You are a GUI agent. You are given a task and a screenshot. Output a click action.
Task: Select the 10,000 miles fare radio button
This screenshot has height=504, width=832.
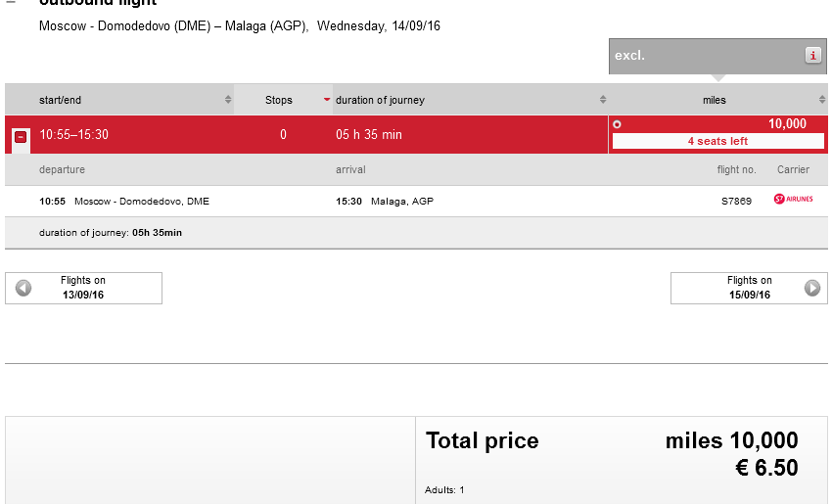tap(617, 124)
